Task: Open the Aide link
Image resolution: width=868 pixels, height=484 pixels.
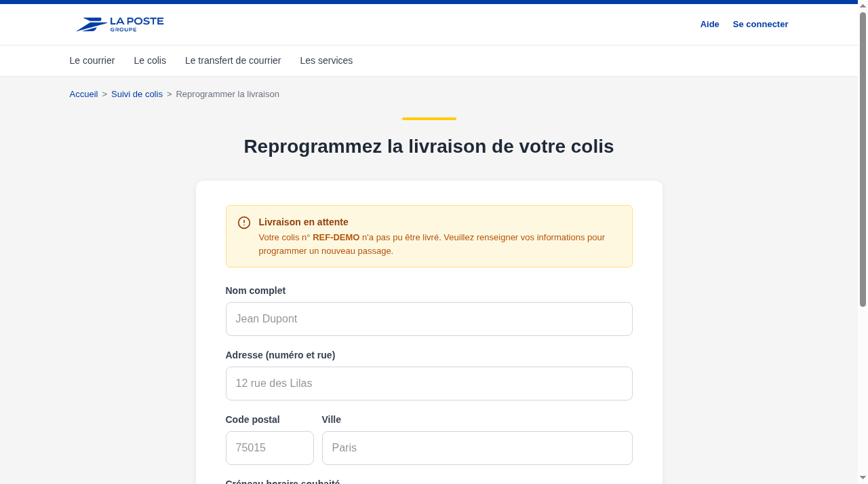Action: coord(709,24)
